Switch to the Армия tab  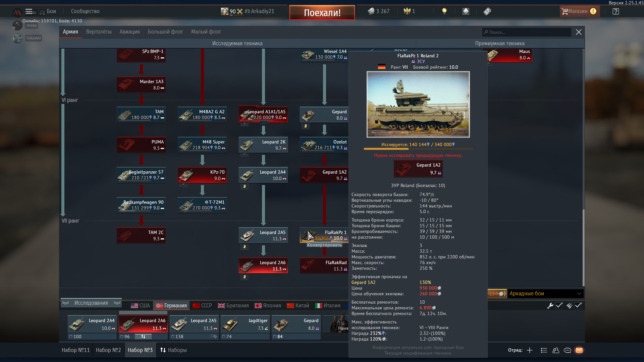[70, 32]
